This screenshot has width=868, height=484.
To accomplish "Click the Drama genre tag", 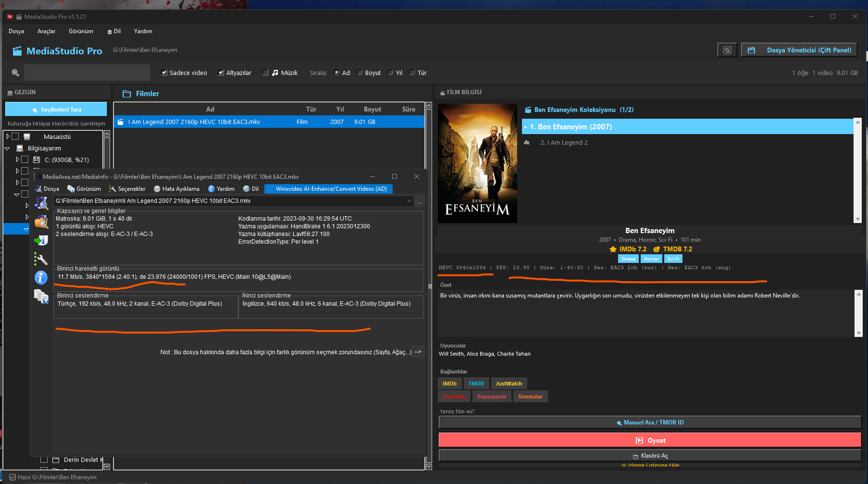I will click(x=628, y=259).
